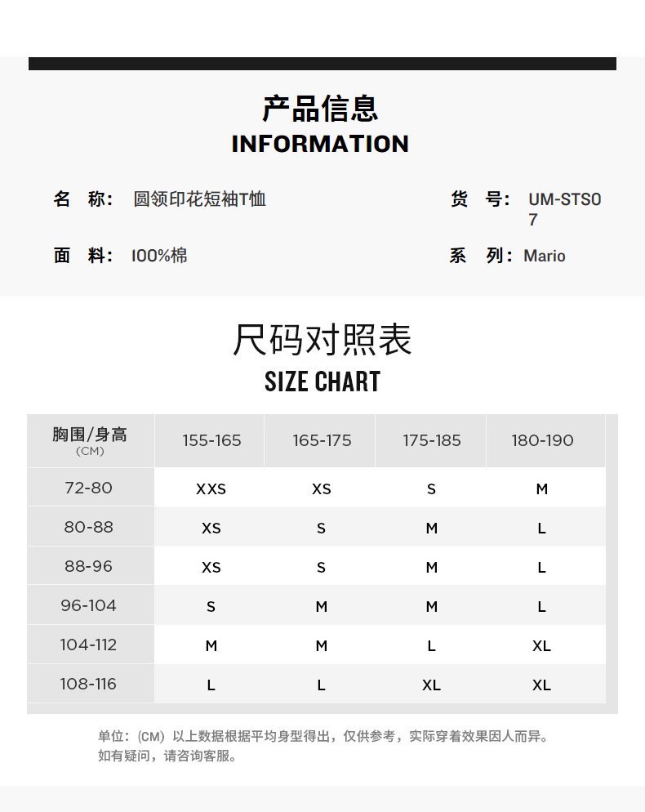Click the 175-185 height column header

(432, 440)
